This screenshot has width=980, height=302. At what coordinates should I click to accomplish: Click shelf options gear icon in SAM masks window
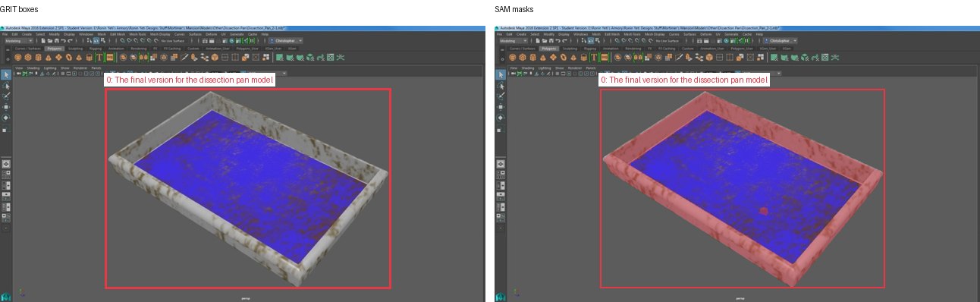[x=502, y=58]
